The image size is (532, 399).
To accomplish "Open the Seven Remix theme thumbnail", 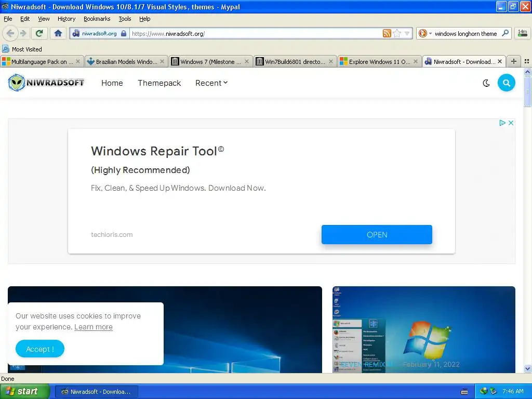I will coord(424,329).
